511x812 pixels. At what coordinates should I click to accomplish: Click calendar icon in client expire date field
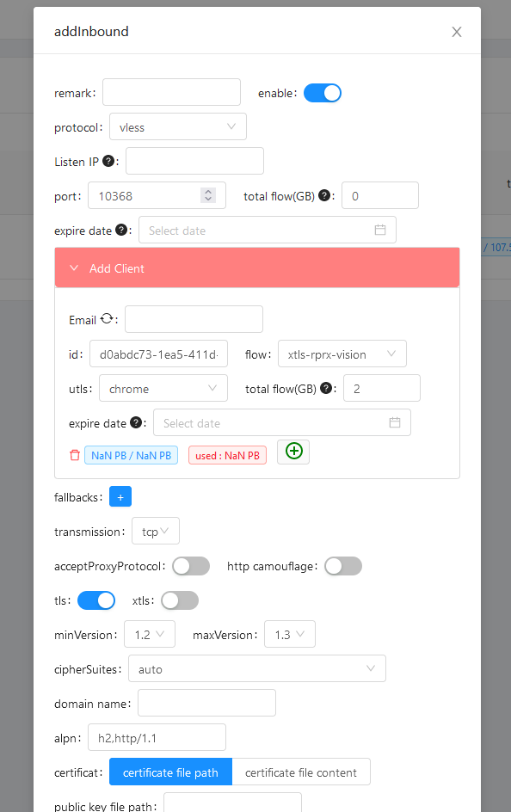click(x=395, y=422)
